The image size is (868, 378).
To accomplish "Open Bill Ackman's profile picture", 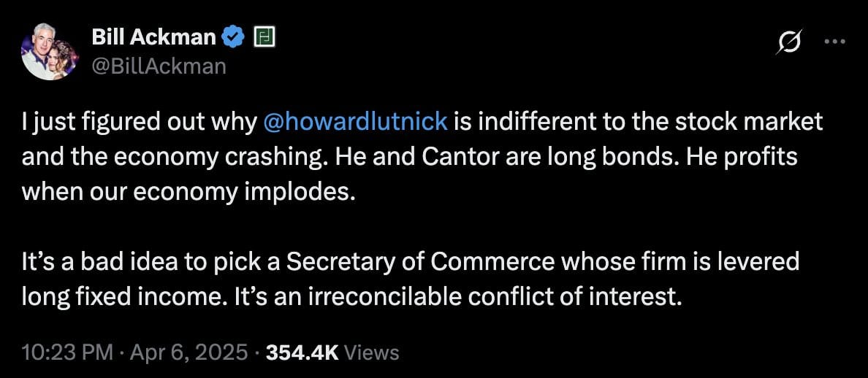I will (49, 51).
